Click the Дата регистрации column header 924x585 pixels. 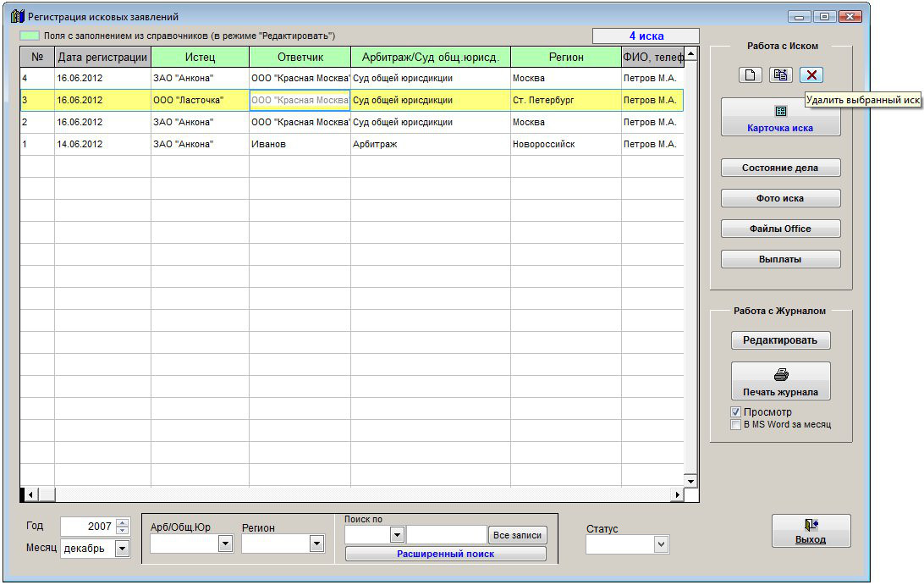pos(102,58)
